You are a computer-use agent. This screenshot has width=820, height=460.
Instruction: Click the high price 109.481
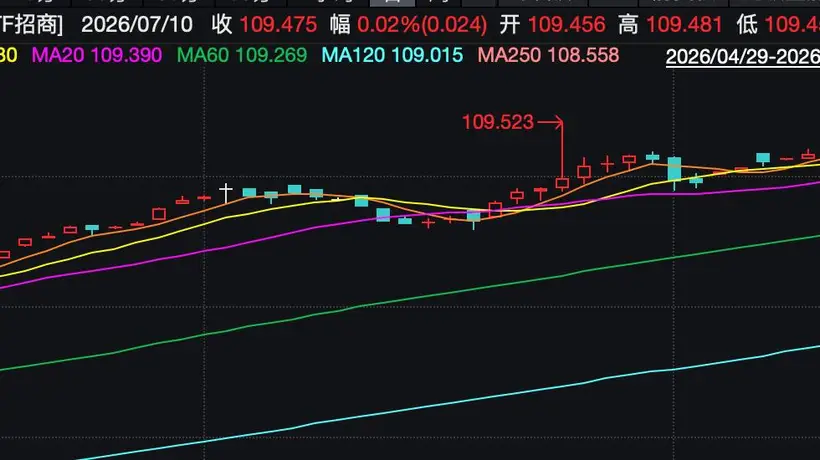coord(684,25)
